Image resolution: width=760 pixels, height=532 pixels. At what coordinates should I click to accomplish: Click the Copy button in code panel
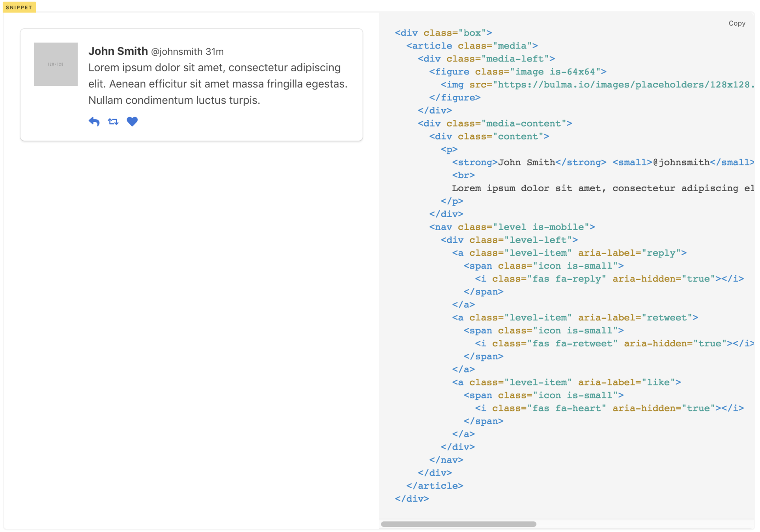point(736,23)
